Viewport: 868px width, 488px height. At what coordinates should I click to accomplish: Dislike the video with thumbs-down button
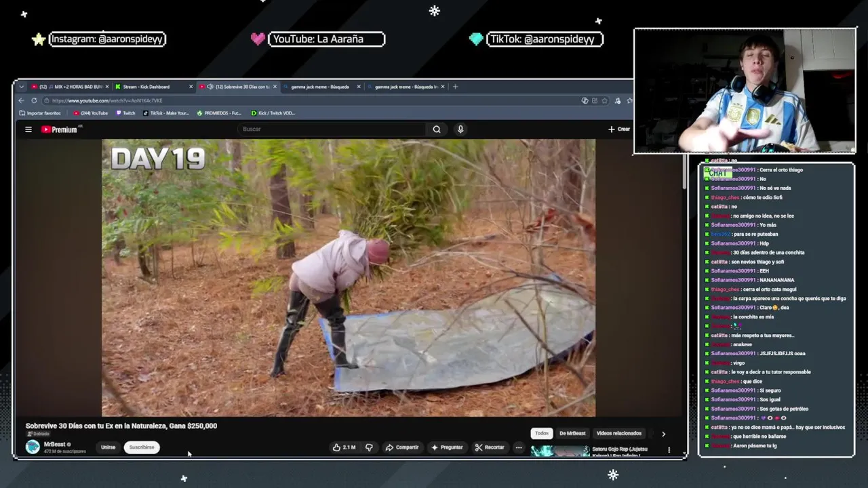coord(369,447)
